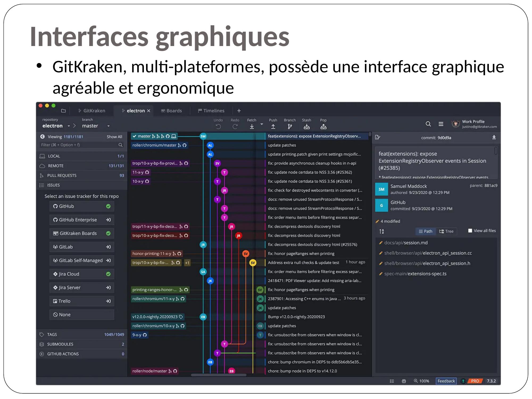This screenshot has height=399, width=532.
Task: Click the Filter input field
Action: pos(81,145)
